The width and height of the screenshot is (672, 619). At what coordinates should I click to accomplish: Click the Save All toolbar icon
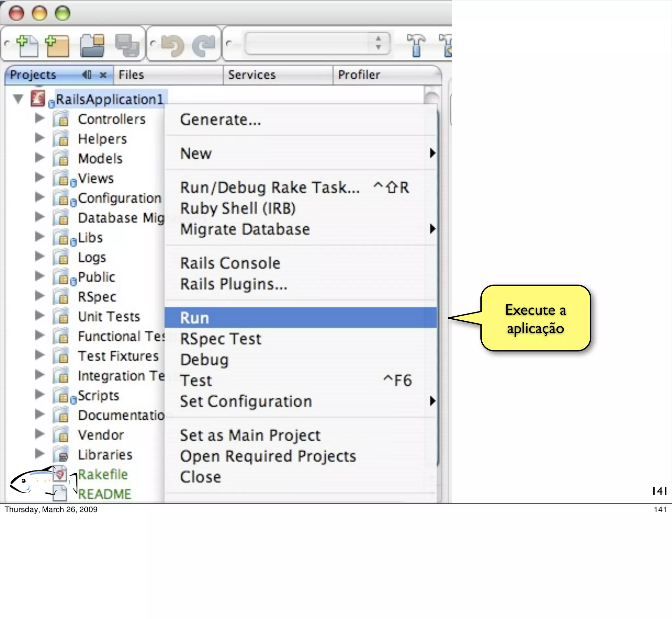pyautogui.click(x=127, y=45)
